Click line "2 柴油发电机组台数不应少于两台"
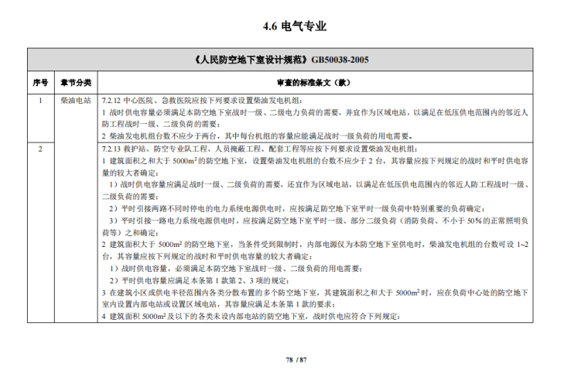Image resolution: width=588 pixels, height=384 pixels. click(256, 134)
